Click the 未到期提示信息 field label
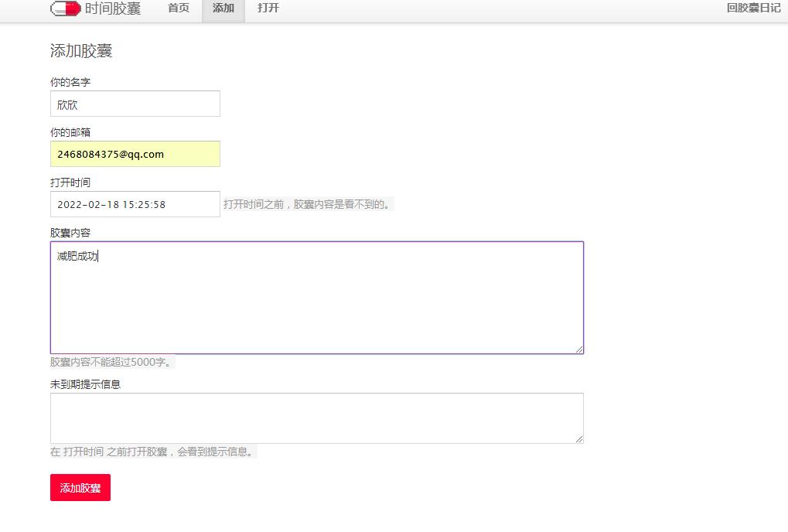 point(85,384)
